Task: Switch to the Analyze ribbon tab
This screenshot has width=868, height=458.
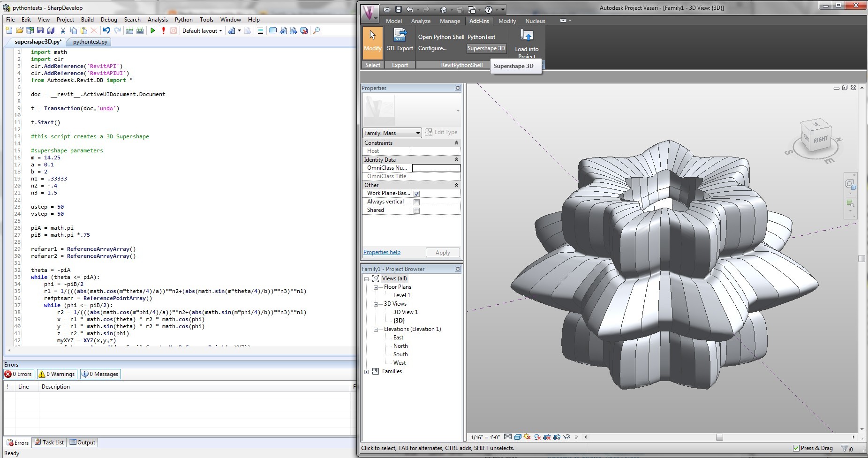Action: click(x=421, y=21)
